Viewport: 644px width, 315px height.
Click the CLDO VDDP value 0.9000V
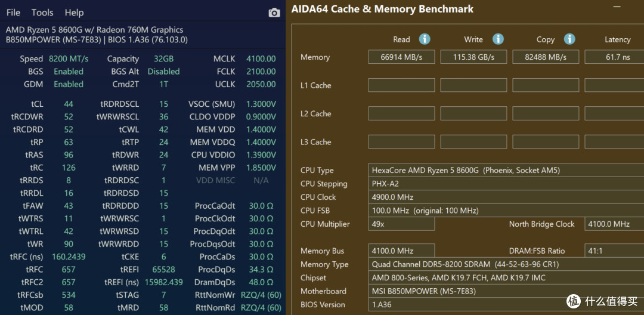pyautogui.click(x=261, y=117)
